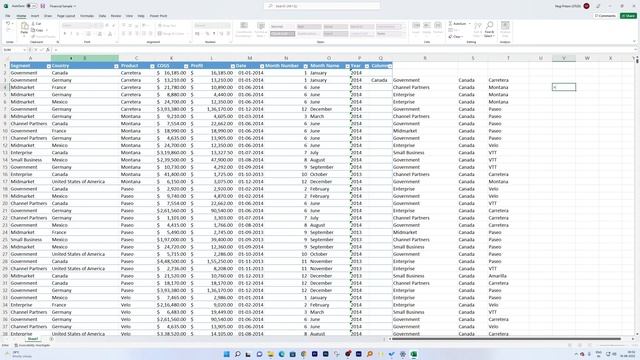This screenshot has height=360, width=640.
Task: Click the Excel icon in Windows taskbar
Action: coord(414,354)
